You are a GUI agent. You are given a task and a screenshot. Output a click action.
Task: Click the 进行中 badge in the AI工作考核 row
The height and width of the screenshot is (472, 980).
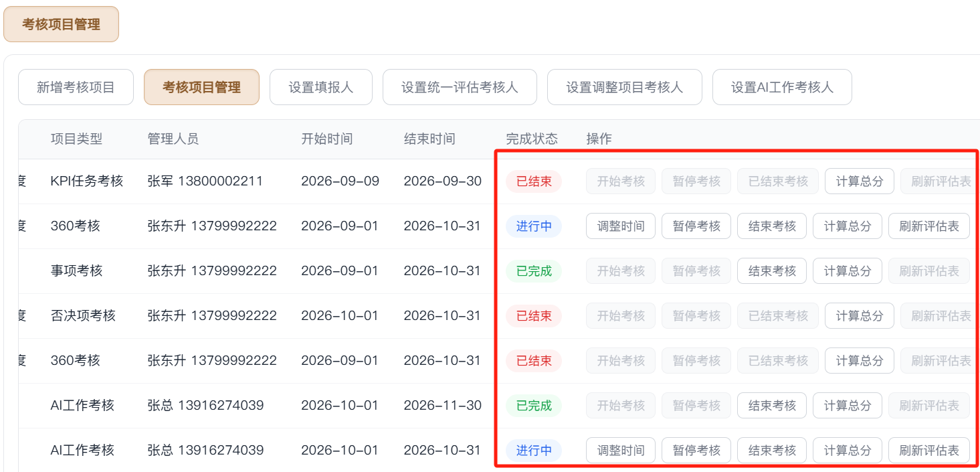click(533, 450)
